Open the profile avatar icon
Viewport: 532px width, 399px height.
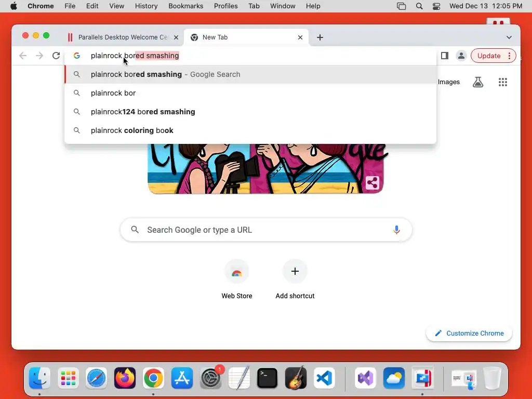coord(461,56)
